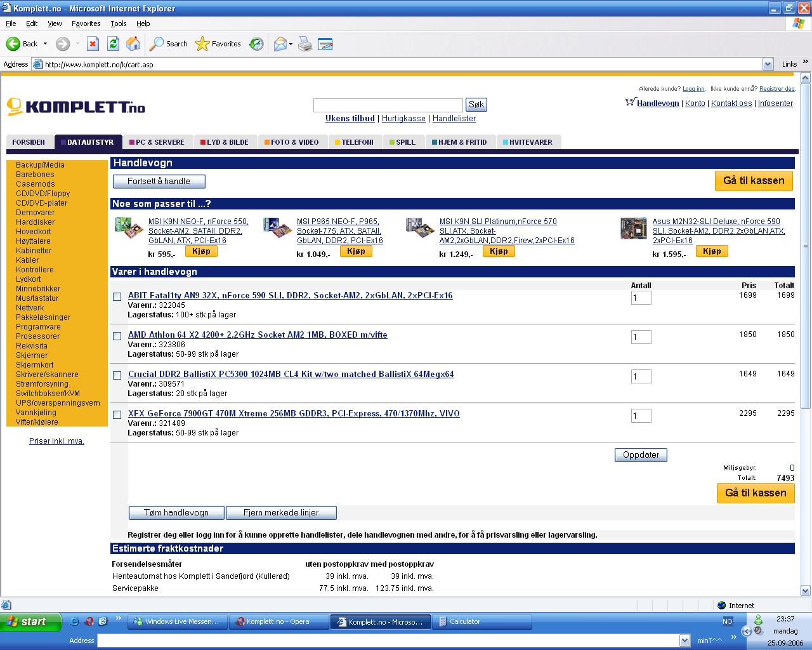Select checkbox for XFX GeForce 7900GT
812x650 pixels.
(x=117, y=415)
